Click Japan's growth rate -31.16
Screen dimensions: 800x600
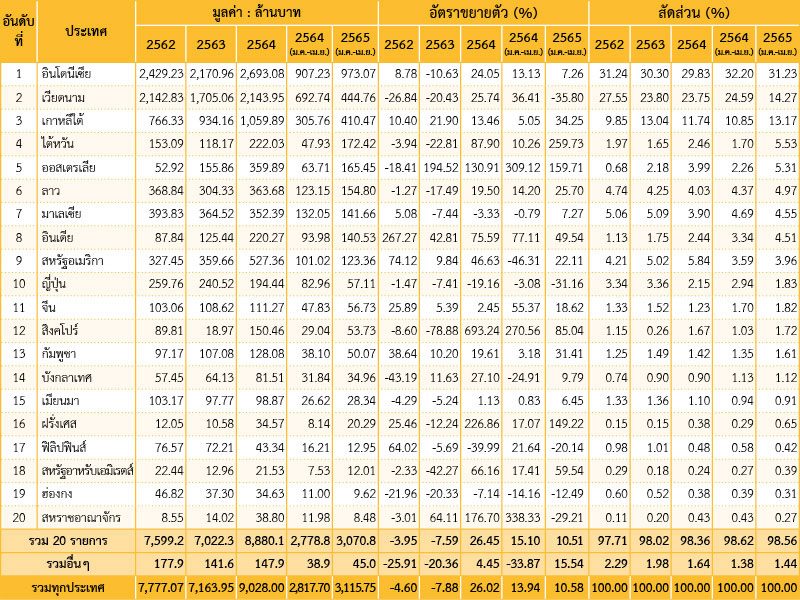[566, 284]
